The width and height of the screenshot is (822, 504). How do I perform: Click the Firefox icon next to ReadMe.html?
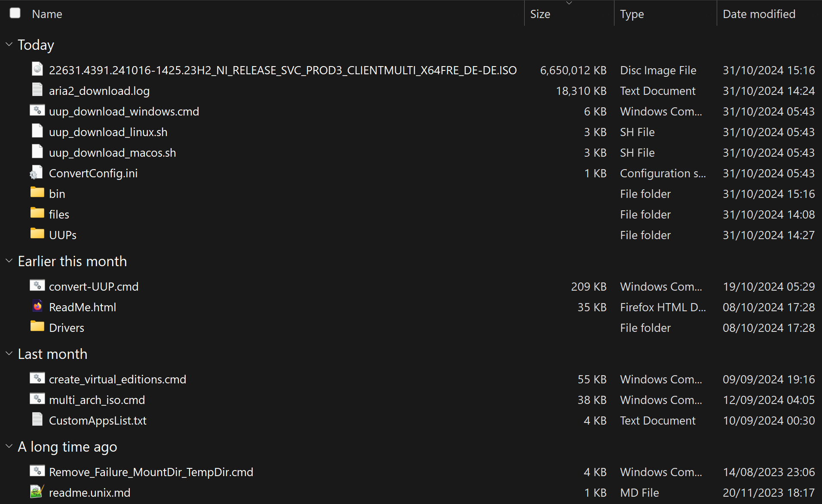pos(37,306)
